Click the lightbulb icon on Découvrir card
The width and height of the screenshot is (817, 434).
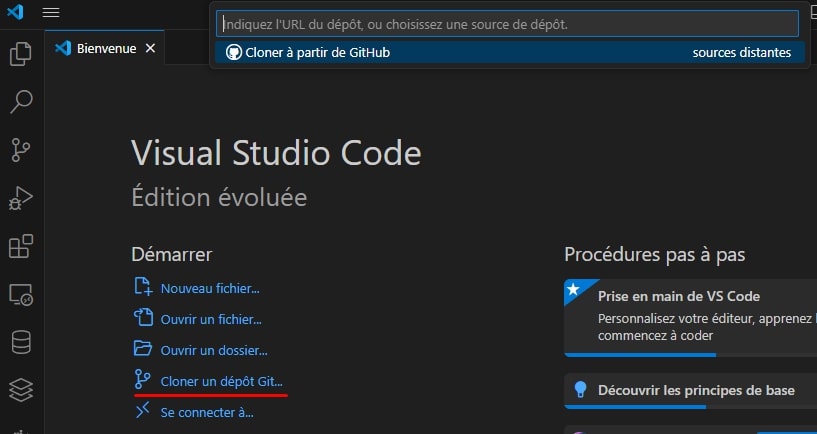pyautogui.click(x=580, y=390)
